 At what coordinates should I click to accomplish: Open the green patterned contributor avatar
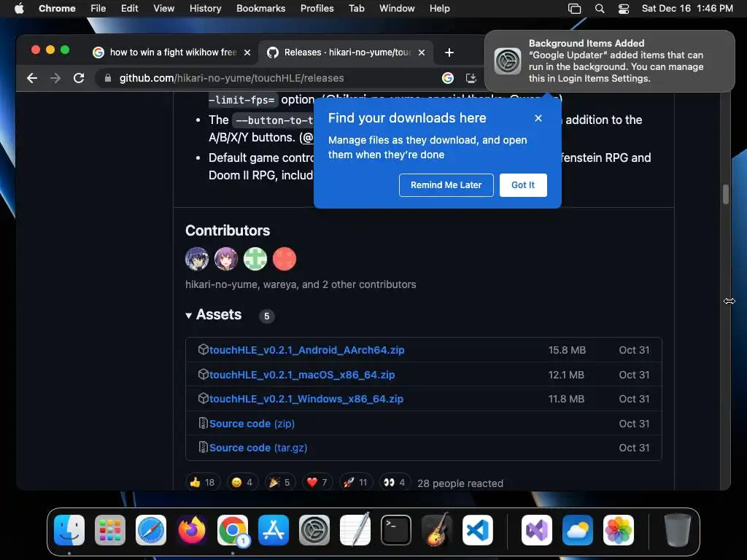(255, 259)
